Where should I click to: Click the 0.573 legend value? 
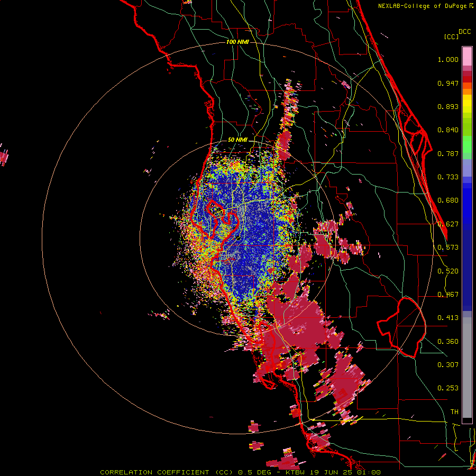pos(448,248)
